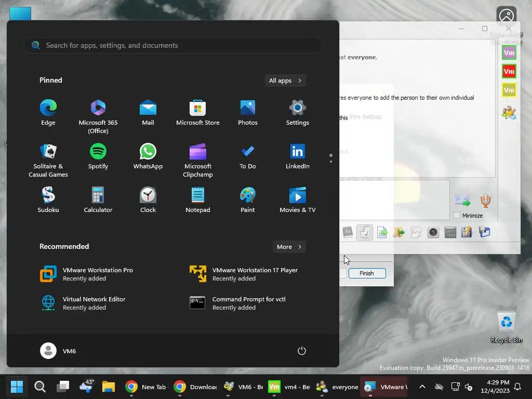Click the music note toolbar icon
The height and width of the screenshot is (399, 532).
pyautogui.click(x=365, y=232)
